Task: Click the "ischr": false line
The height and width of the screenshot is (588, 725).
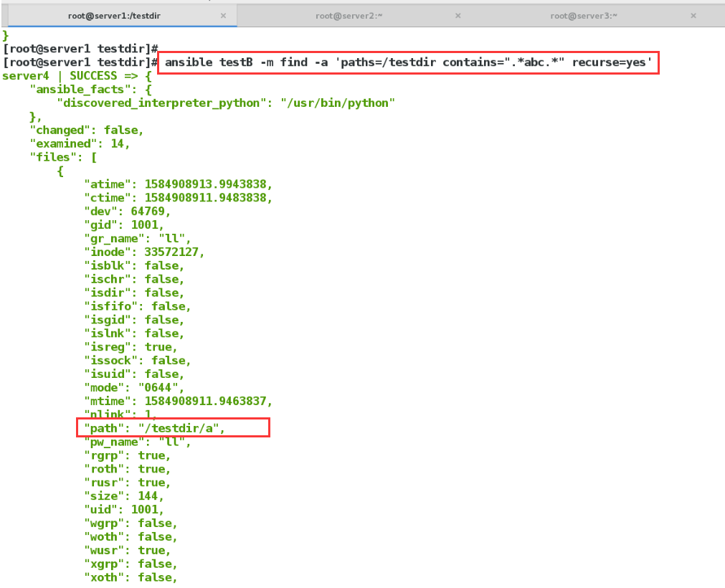Action: [134, 279]
